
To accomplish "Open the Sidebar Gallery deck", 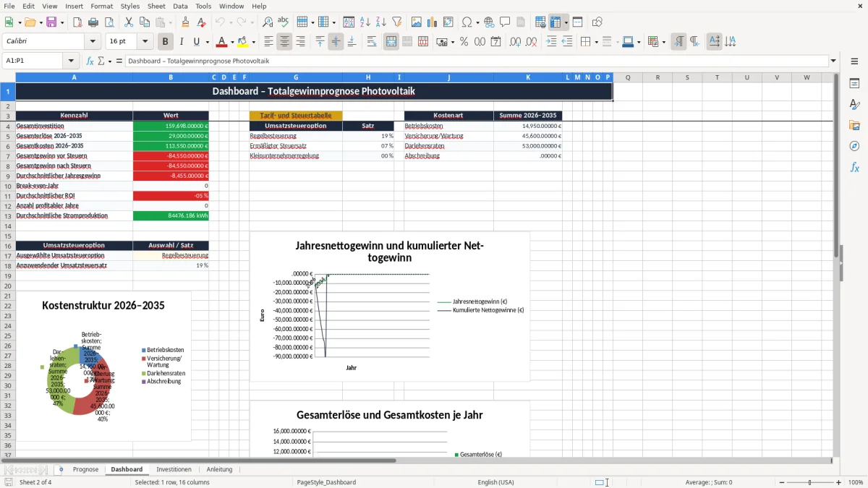I will (x=854, y=125).
